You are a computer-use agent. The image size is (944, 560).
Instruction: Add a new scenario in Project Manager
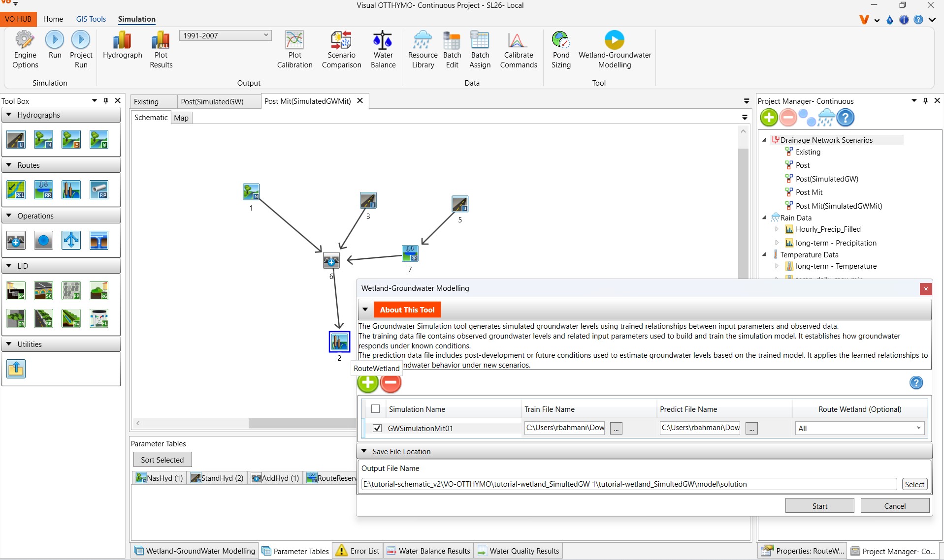click(x=769, y=118)
